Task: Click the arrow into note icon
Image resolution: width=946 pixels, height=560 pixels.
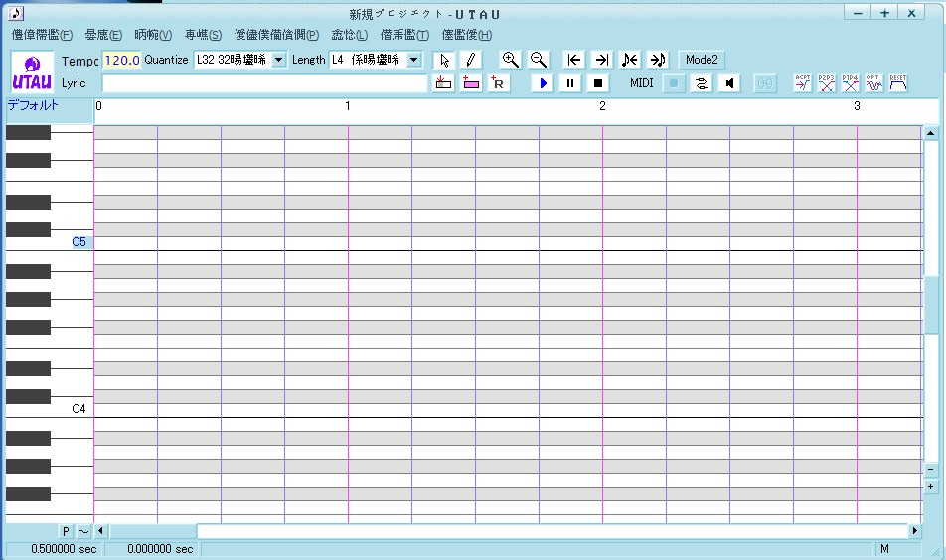Action: coord(658,60)
